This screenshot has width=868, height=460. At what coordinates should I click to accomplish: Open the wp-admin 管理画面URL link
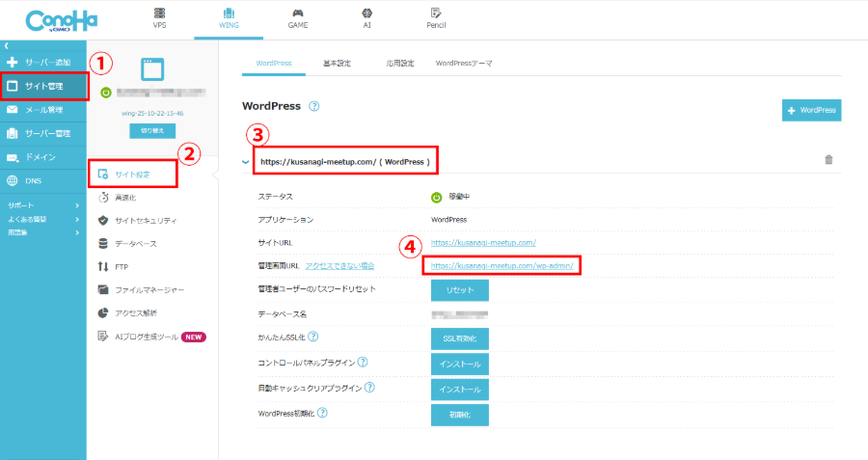(x=502, y=265)
